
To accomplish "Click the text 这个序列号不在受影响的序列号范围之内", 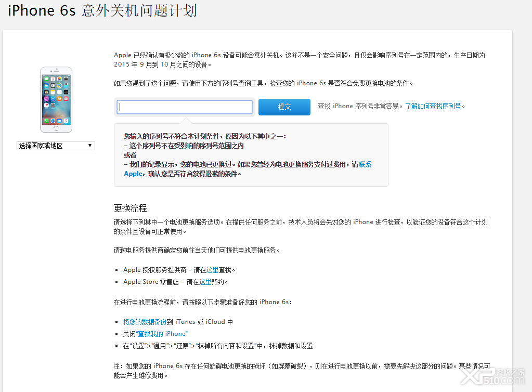I will coord(186,146).
